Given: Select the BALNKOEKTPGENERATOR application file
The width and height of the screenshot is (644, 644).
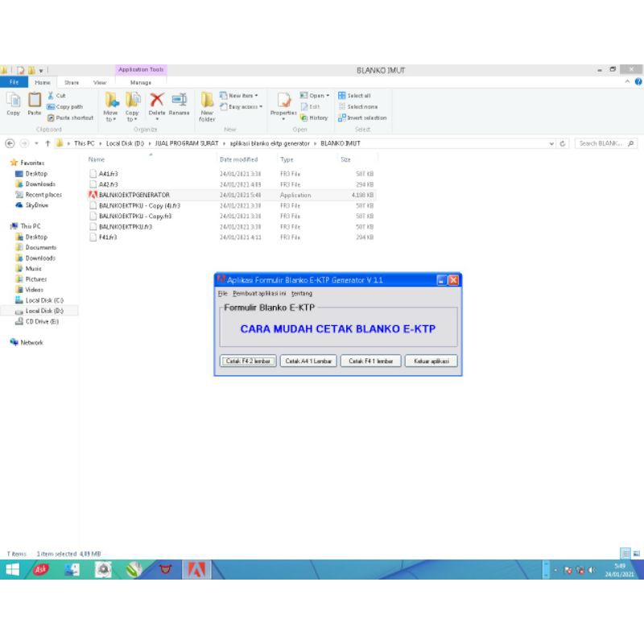Looking at the screenshot, I should (x=134, y=195).
